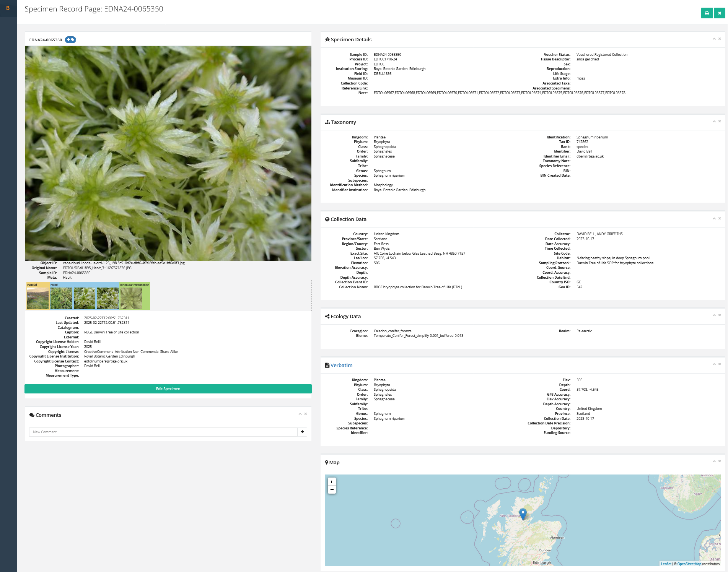Viewport: 728px width, 572px height.
Task: Click the Edit Specimen button
Action: 168,389
